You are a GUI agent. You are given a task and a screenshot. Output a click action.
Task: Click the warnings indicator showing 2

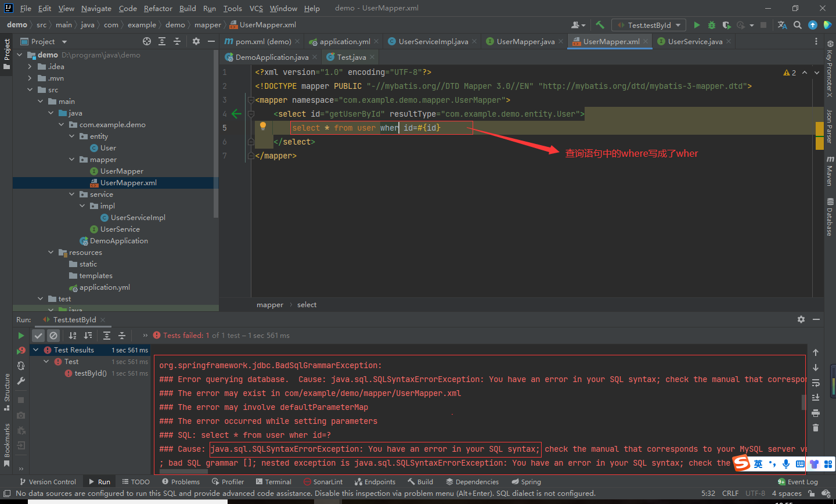[x=790, y=73]
